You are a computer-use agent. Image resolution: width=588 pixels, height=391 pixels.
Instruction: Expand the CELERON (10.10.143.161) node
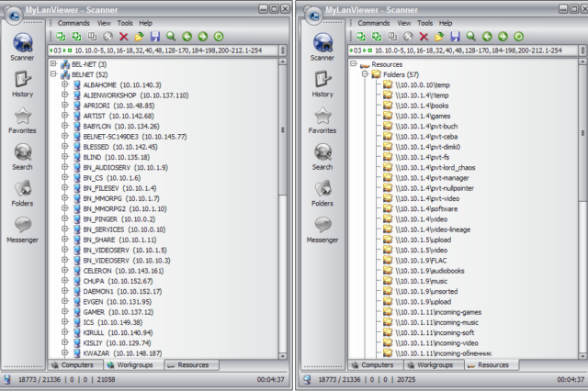(65, 270)
